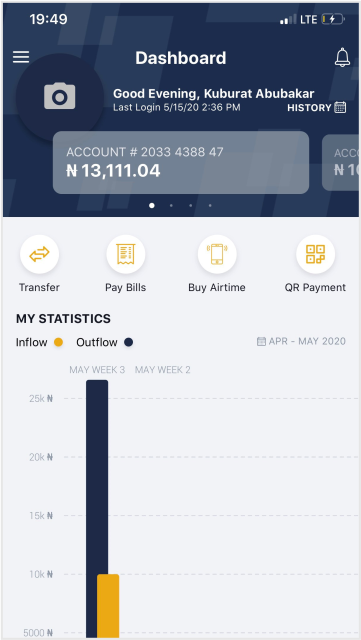This screenshot has height=640, width=361.
Task: Toggle the Inflow legend dot
Action: coord(58,342)
